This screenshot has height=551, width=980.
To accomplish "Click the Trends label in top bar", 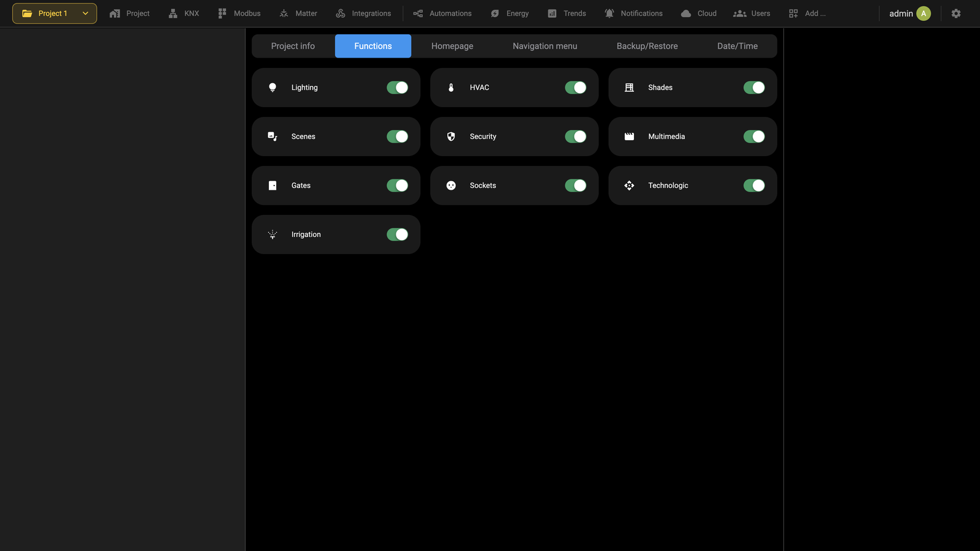I will click(x=575, y=13).
